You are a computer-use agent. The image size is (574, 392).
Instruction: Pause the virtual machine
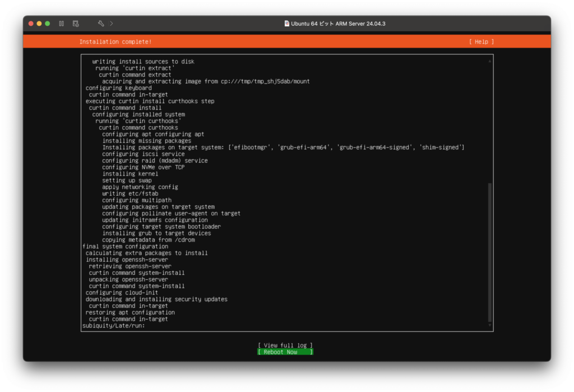(62, 24)
